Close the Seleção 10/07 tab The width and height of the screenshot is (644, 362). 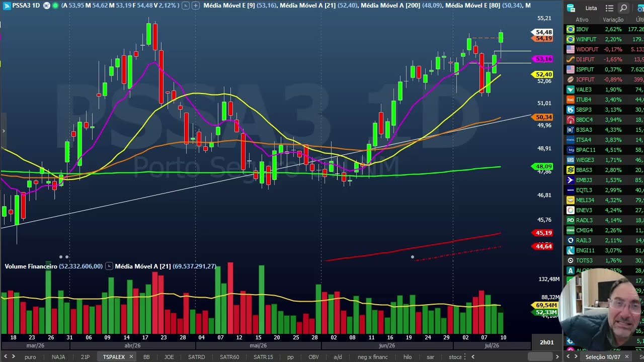(x=627, y=357)
